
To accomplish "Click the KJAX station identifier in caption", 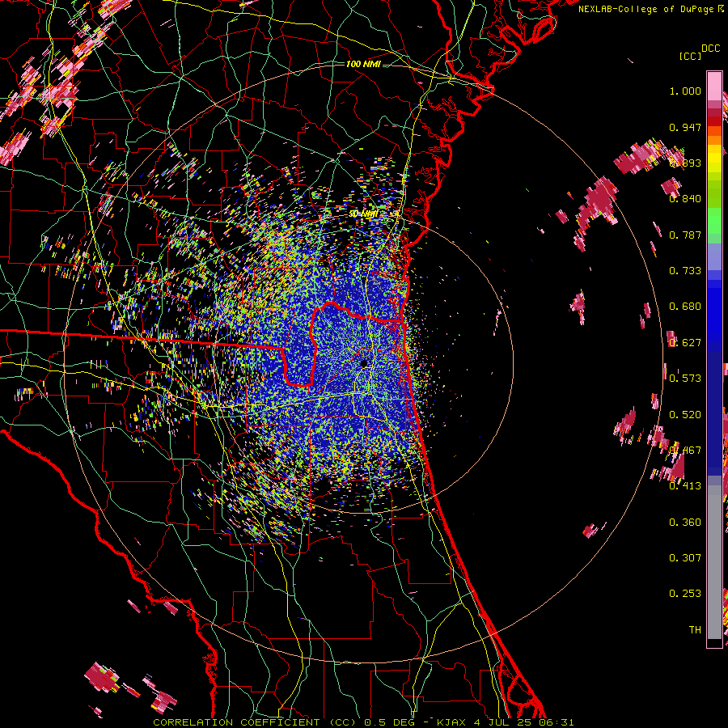I will [x=451, y=722].
